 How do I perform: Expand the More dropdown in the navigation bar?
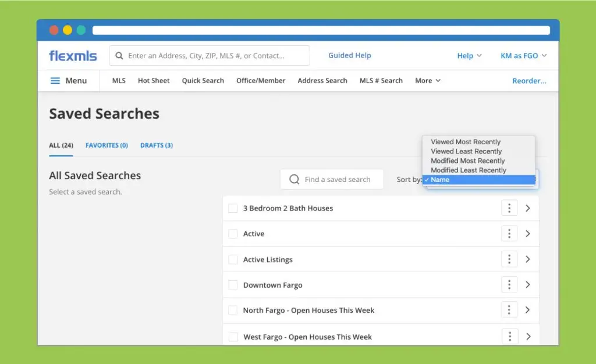pyautogui.click(x=428, y=81)
